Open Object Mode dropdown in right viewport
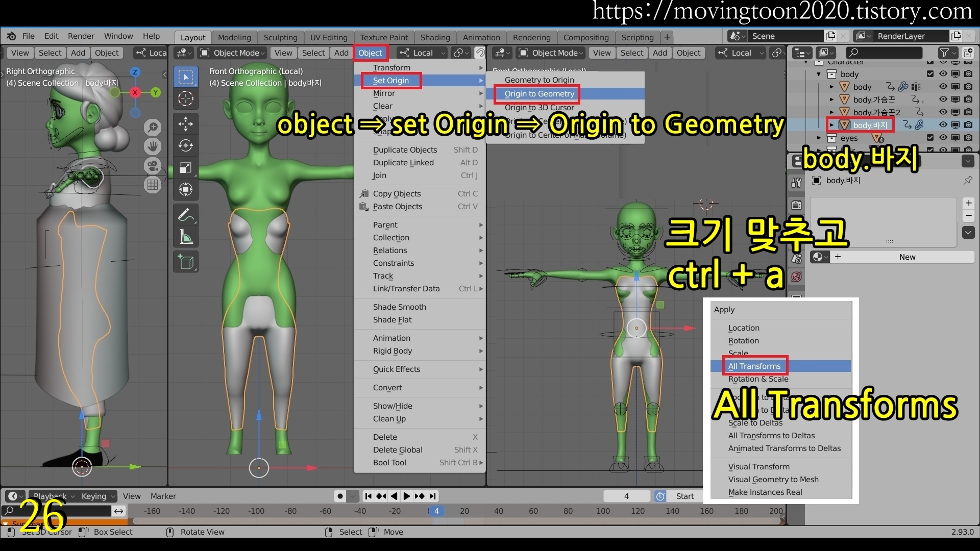The width and height of the screenshot is (980, 551). (551, 53)
